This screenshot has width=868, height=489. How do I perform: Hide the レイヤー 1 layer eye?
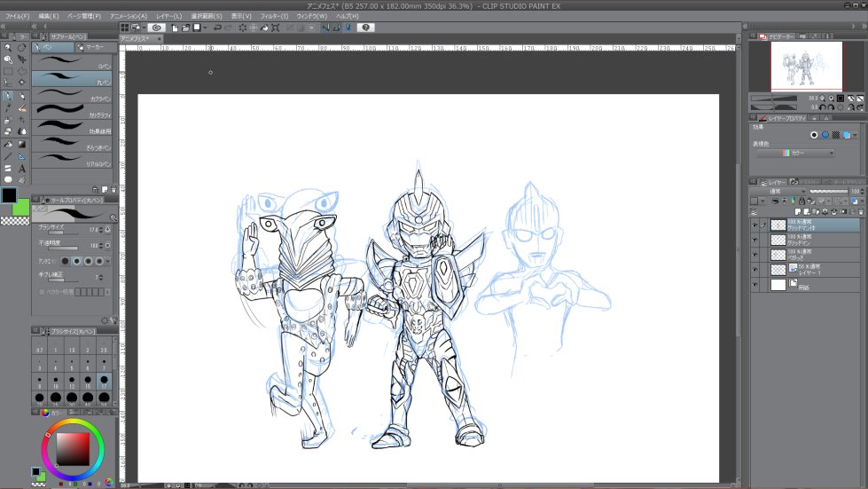click(755, 270)
